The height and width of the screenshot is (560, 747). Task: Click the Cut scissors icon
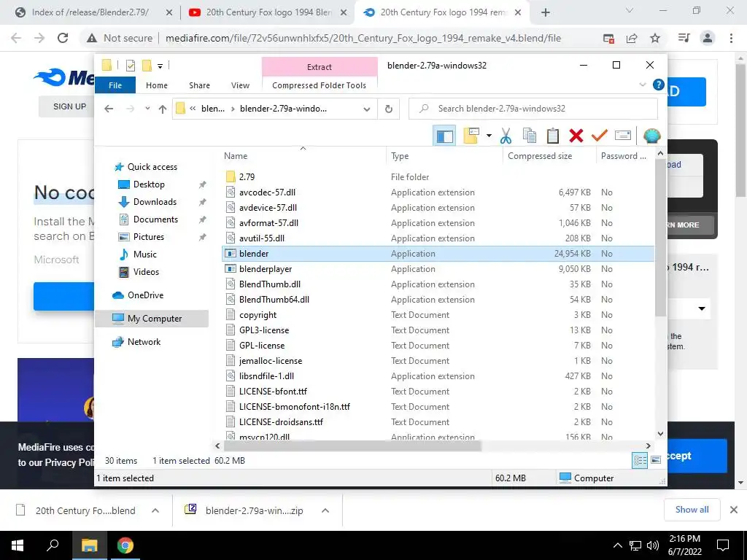(x=506, y=136)
